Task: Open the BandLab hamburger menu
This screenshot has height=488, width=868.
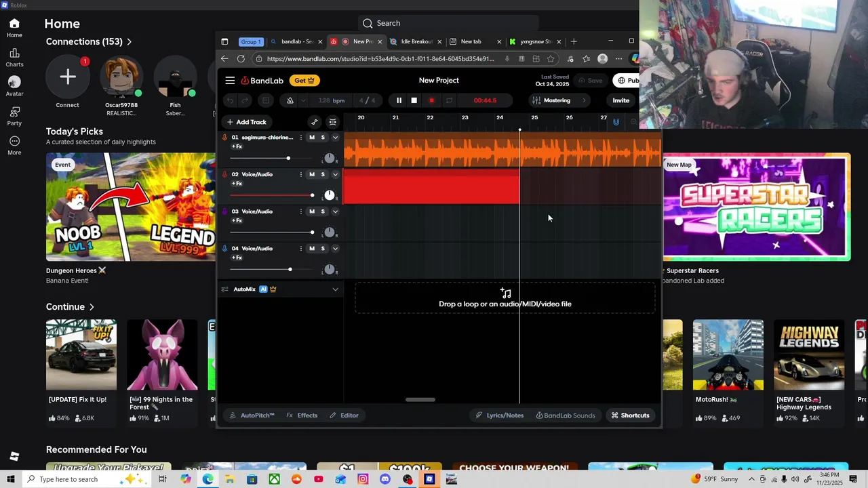Action: (x=230, y=81)
